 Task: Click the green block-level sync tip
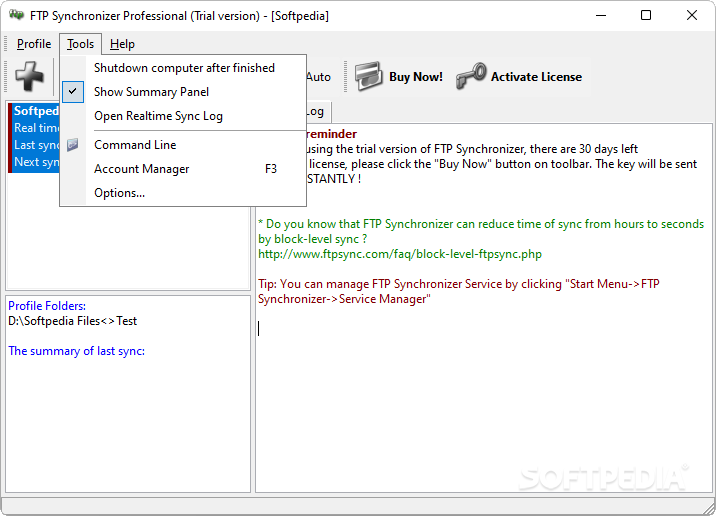click(481, 232)
